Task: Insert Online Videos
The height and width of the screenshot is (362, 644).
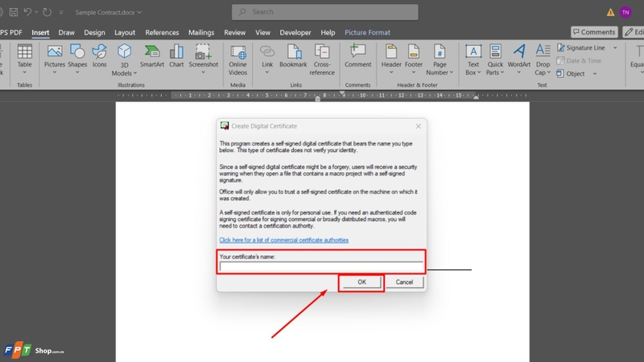Action: pyautogui.click(x=237, y=60)
